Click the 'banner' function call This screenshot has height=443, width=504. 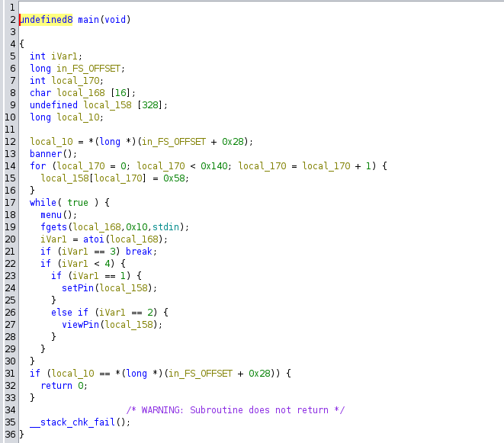tap(46, 154)
